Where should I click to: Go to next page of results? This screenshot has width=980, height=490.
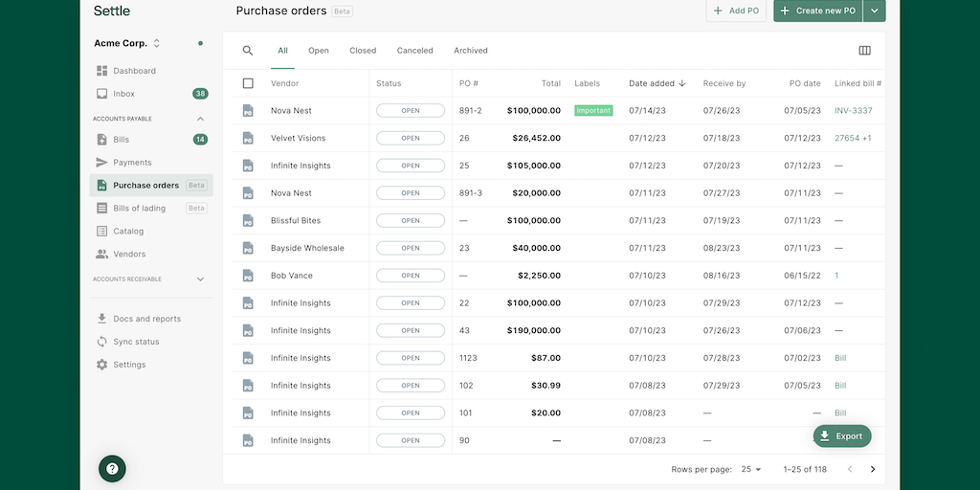coord(872,469)
